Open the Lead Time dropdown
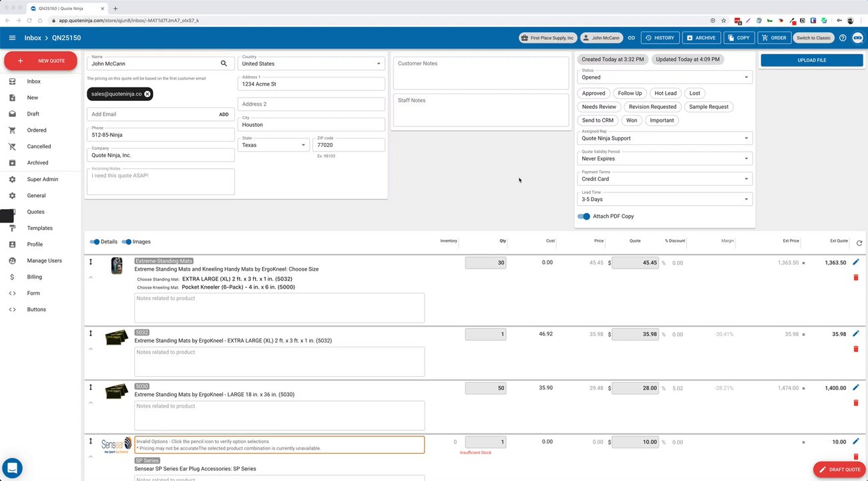Screen dimensions: 868x481 tap(664, 199)
